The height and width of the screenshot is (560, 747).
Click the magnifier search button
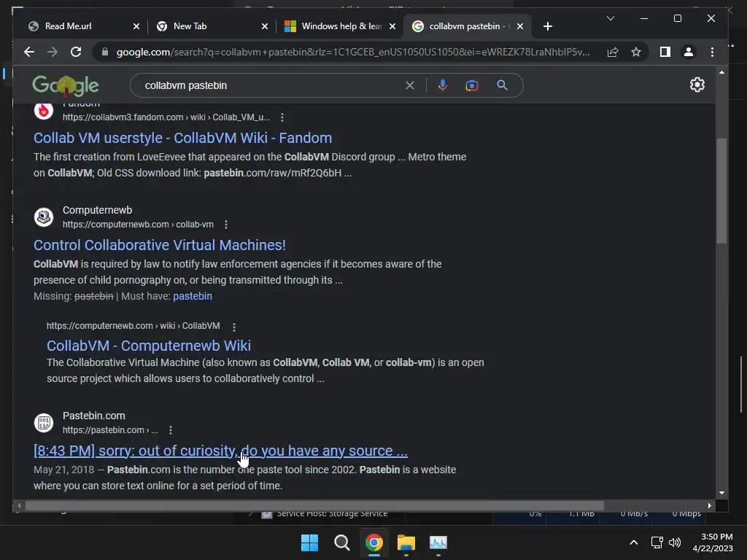(502, 85)
